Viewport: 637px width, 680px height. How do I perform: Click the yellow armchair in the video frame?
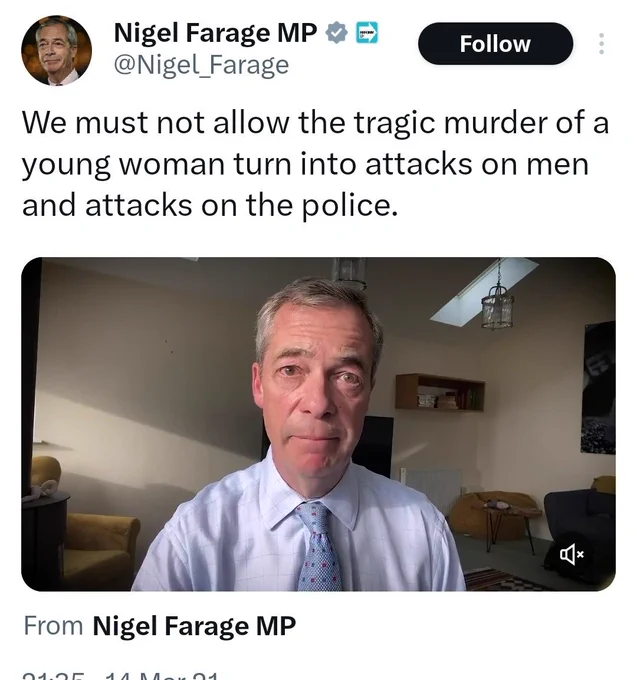click(102, 551)
